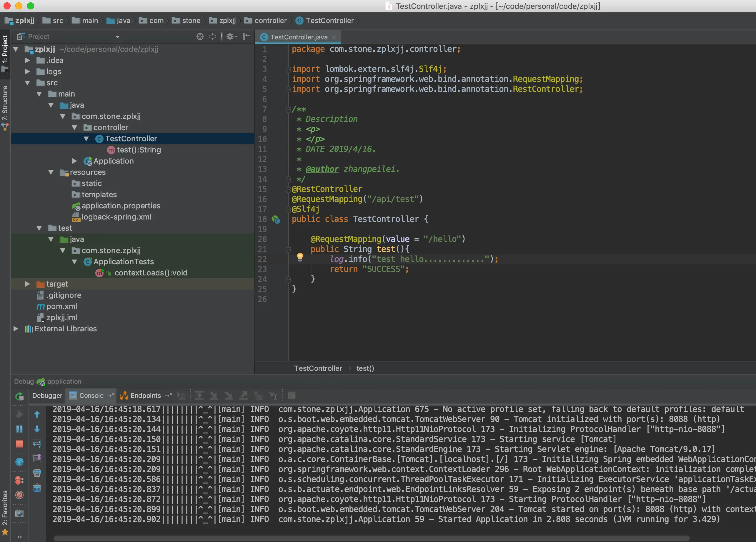This screenshot has height=542, width=756.
Task: Click the Rerun application icon in Debug panel
Action: [19, 396]
